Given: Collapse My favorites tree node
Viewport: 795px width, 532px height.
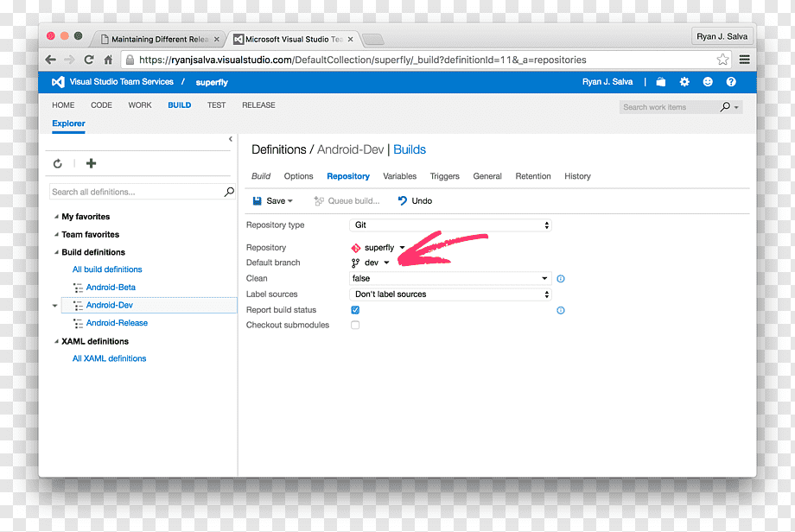Looking at the screenshot, I should click(56, 217).
